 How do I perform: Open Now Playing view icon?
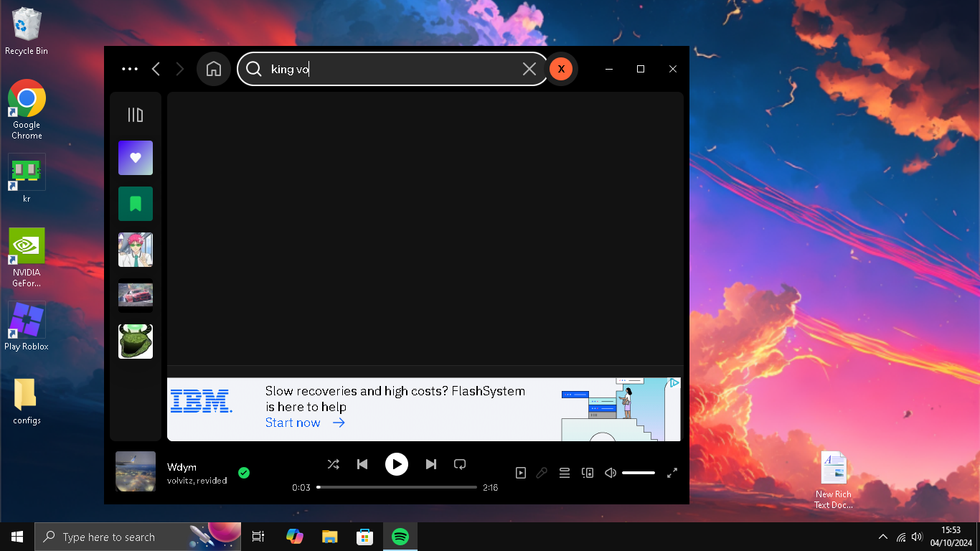(x=521, y=473)
